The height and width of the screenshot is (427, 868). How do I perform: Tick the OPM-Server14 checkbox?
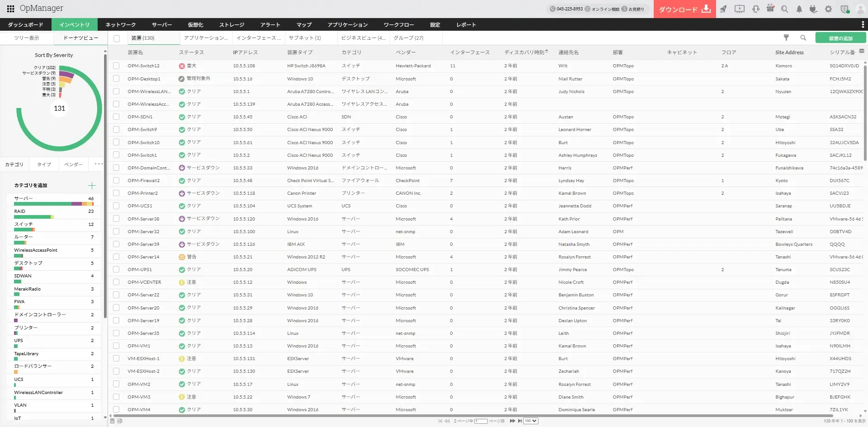click(x=117, y=257)
